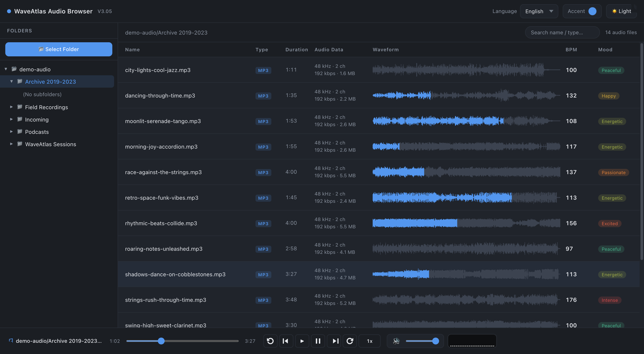Viewport: 644px width, 354px height.
Task: Collapse the demo-audio tree node arrow
Action: 6,69
